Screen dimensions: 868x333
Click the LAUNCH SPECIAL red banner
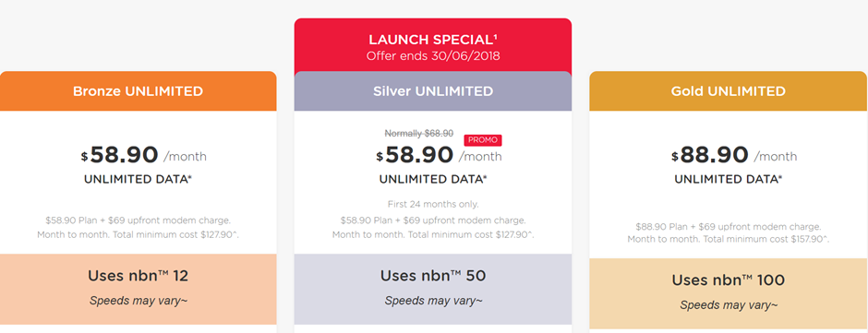(x=433, y=45)
